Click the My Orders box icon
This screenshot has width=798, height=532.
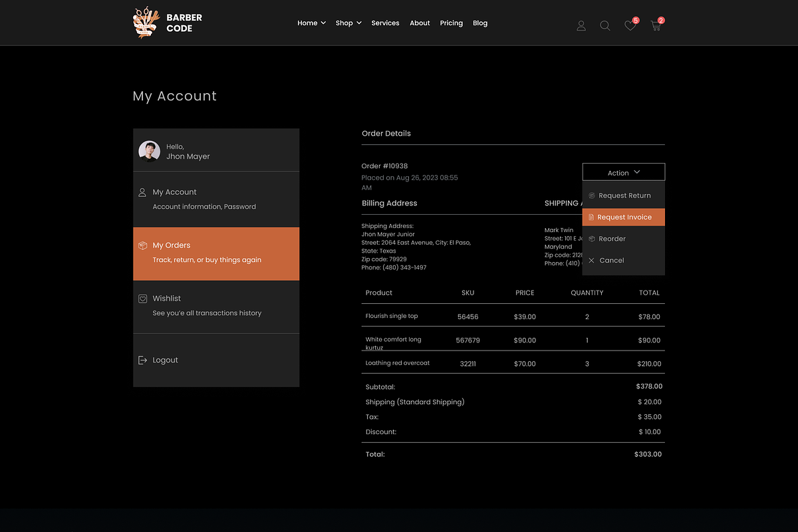click(142, 245)
